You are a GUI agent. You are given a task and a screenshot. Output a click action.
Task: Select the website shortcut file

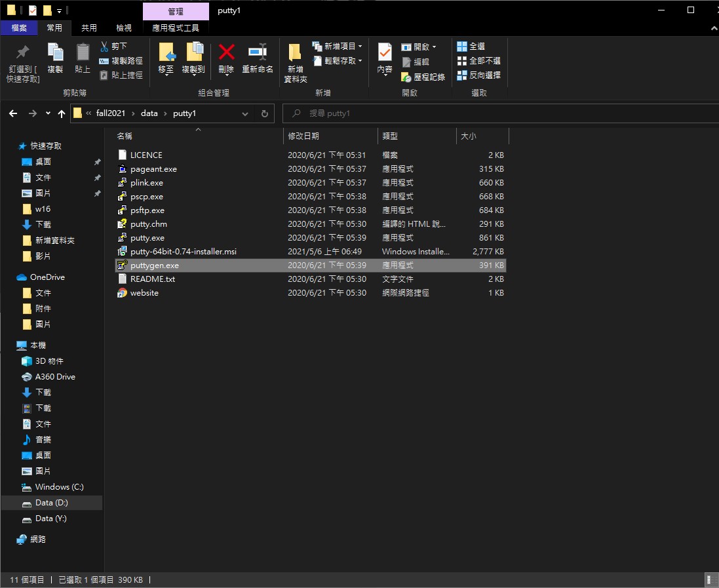[311, 292]
